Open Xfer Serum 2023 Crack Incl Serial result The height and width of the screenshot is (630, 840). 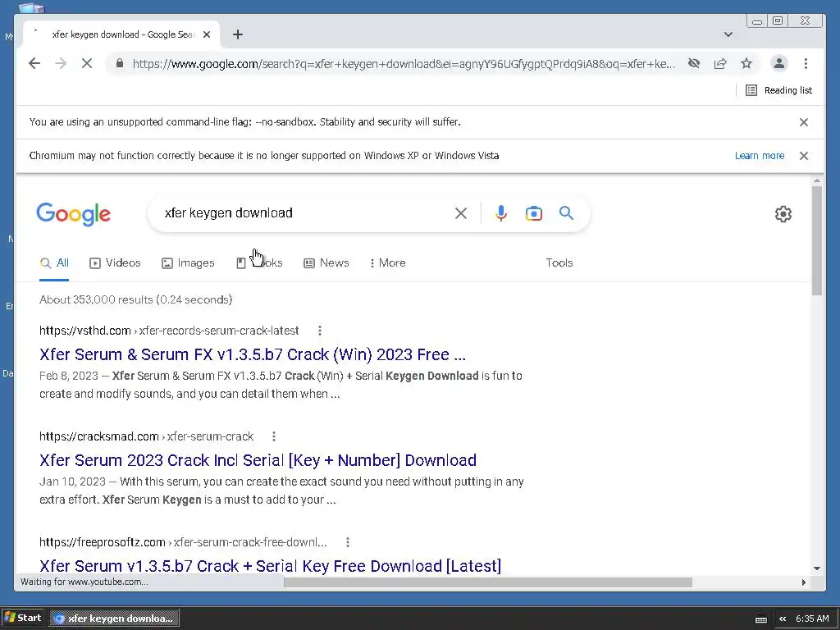(258, 460)
